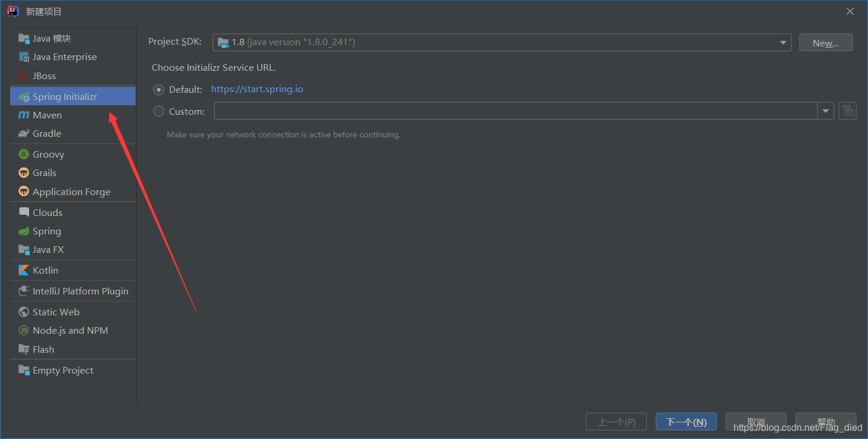868x439 pixels.
Task: Click the green Groovy icon
Action: 24,154
